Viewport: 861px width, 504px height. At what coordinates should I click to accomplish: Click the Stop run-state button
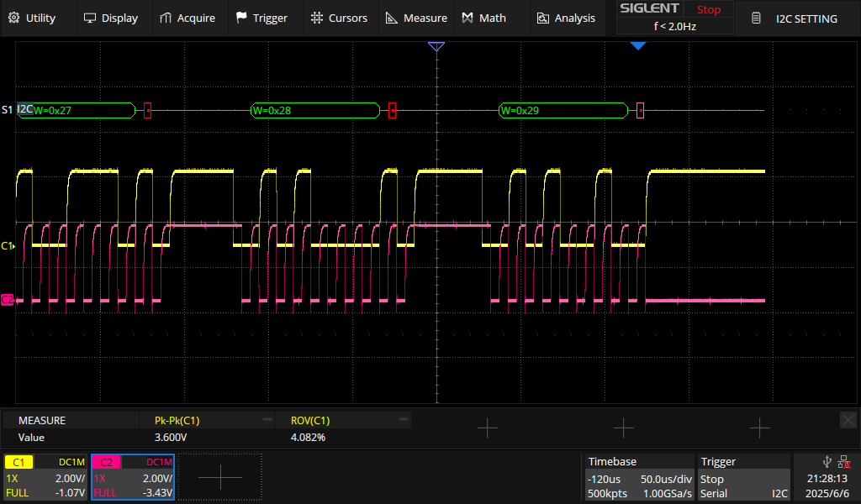(x=708, y=9)
